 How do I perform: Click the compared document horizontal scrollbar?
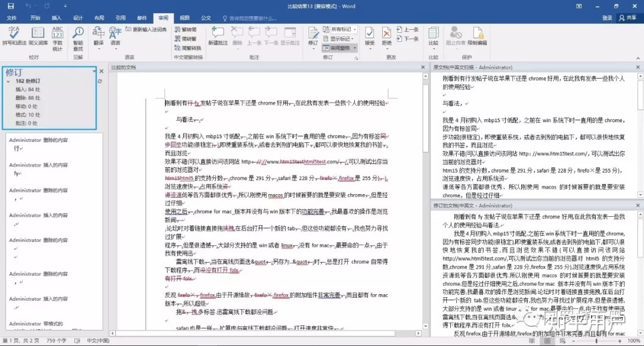pos(265,333)
